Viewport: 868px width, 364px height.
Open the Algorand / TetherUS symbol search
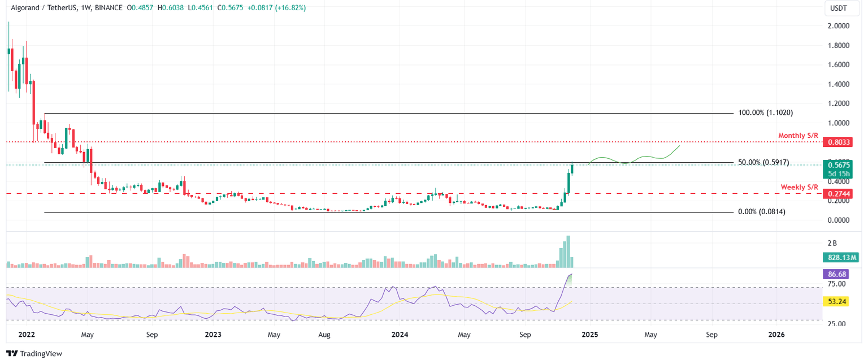tap(44, 8)
